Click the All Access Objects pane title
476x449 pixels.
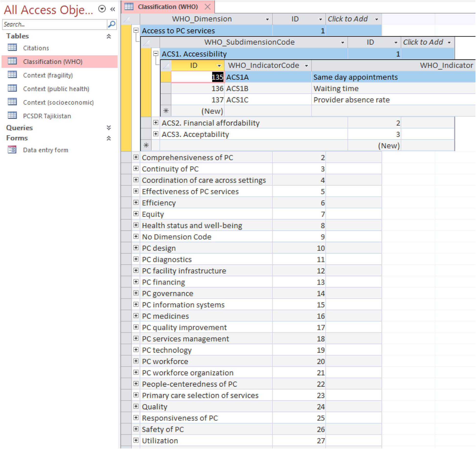click(x=48, y=10)
